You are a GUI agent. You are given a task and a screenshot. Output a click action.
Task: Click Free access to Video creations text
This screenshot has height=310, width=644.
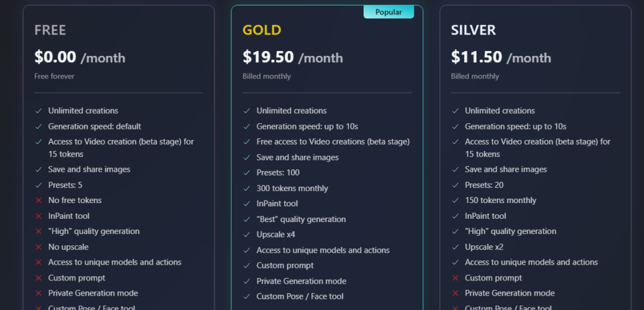333,141
